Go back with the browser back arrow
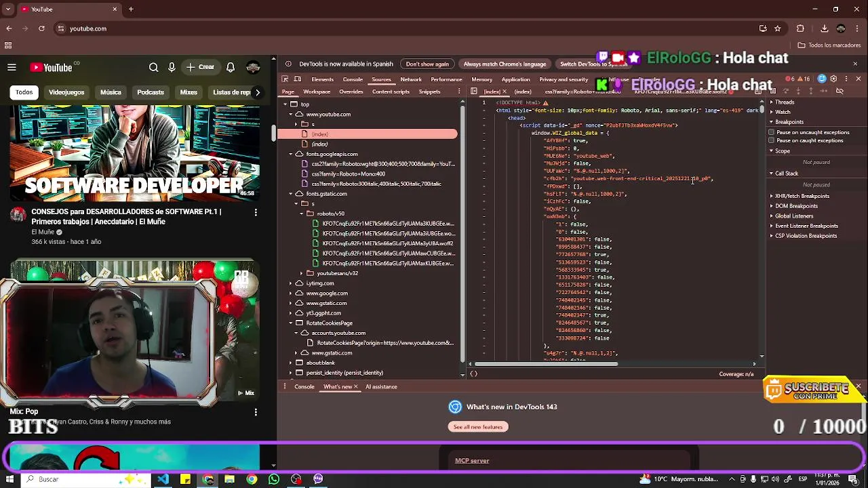Screen dimensions: 868x488 pyautogui.click(x=9, y=28)
